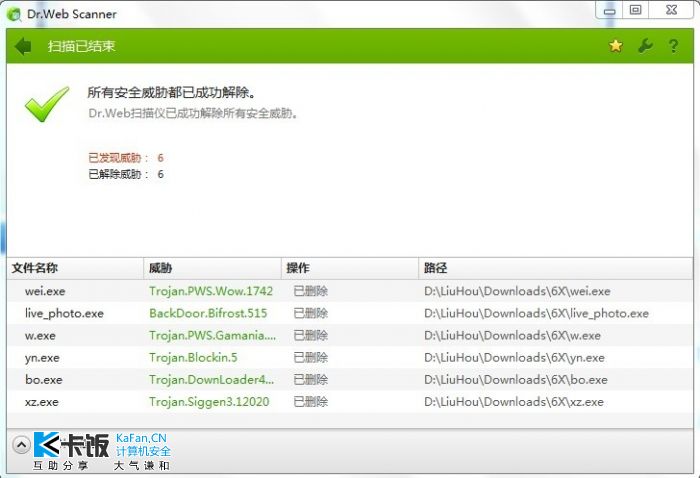Select the wei.exe row
700x478 pixels.
tap(44, 291)
